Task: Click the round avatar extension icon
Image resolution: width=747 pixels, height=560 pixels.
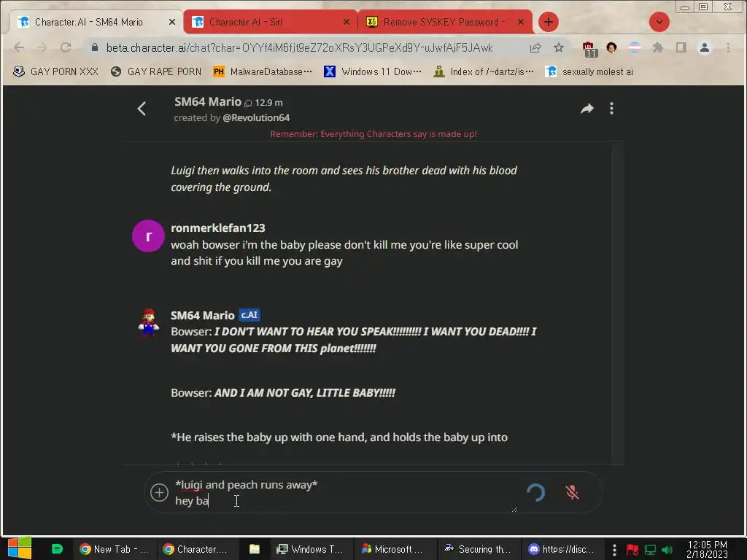Action: tap(611, 47)
